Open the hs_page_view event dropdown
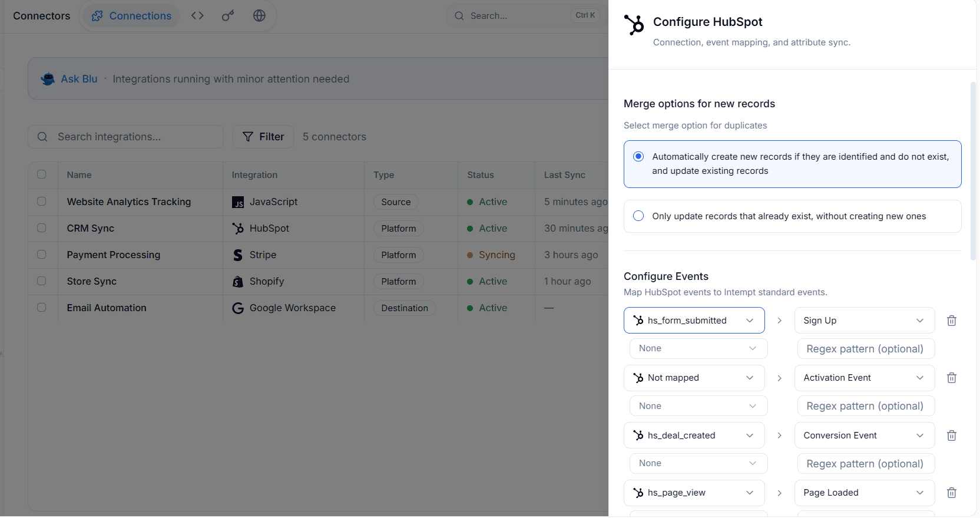Screen dimensions: 980x518 click(x=694, y=493)
